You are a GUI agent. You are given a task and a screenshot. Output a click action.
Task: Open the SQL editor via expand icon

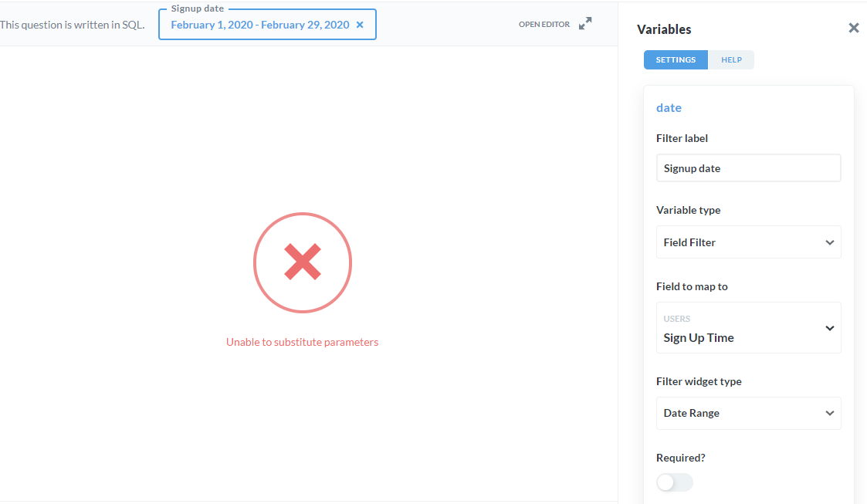(584, 23)
